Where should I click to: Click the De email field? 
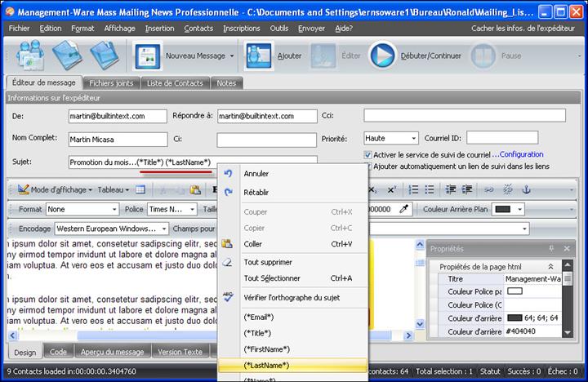(x=118, y=116)
